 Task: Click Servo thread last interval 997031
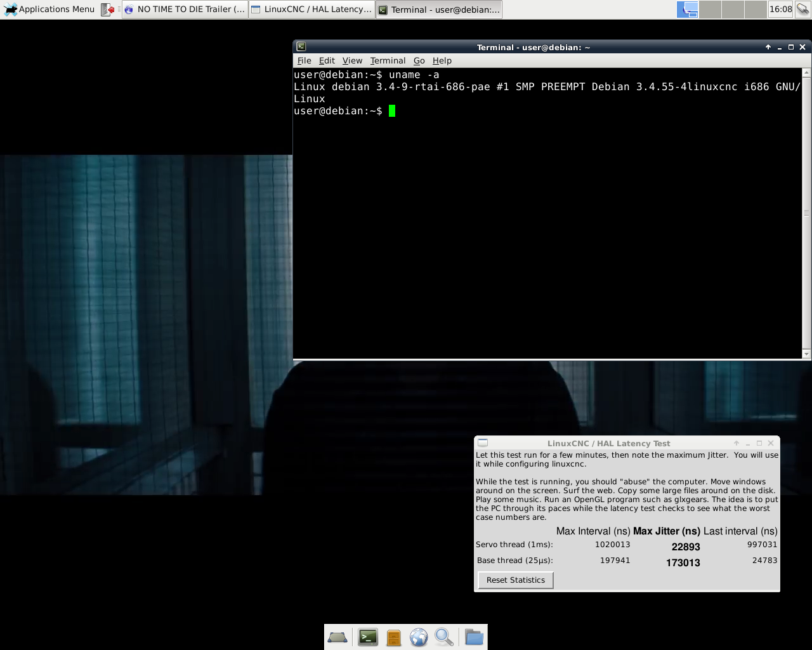pyautogui.click(x=763, y=545)
